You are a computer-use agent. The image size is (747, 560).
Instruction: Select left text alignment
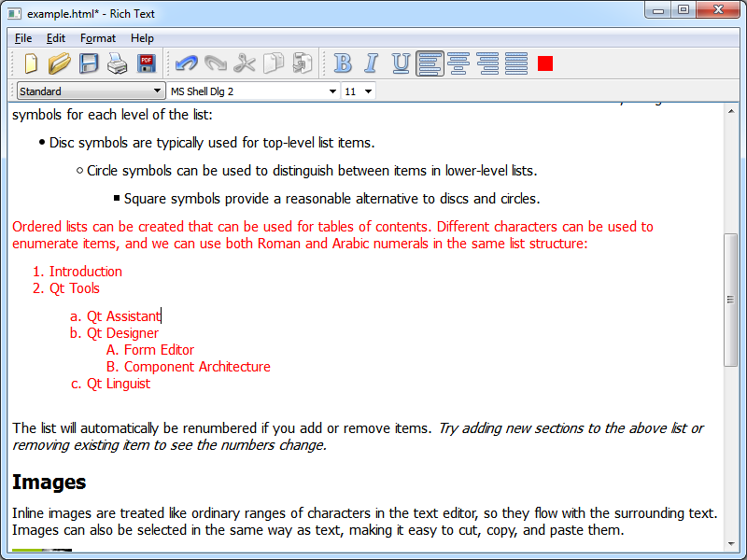tap(430, 63)
